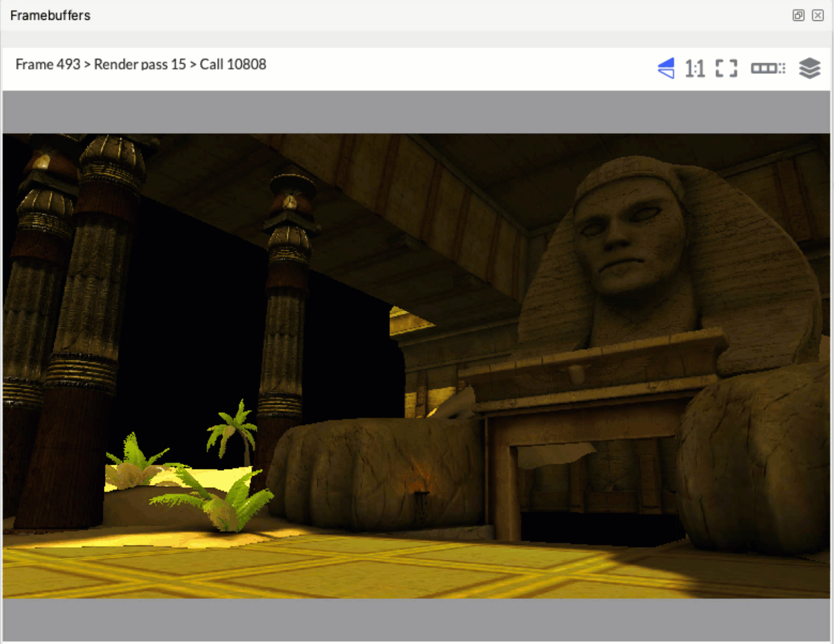The height and width of the screenshot is (644, 834).
Task: Fit the framebuffer image to the window
Action: pyautogui.click(x=726, y=68)
